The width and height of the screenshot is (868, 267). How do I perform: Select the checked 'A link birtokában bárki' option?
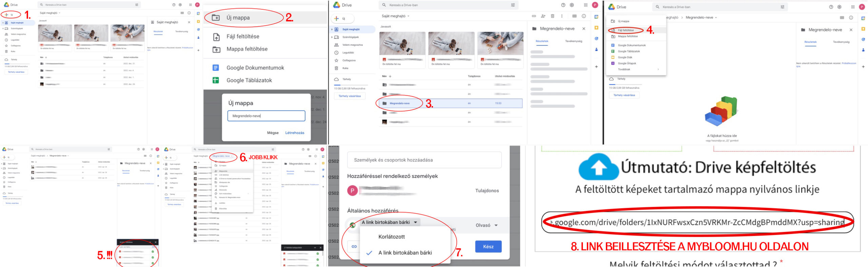[405, 252]
